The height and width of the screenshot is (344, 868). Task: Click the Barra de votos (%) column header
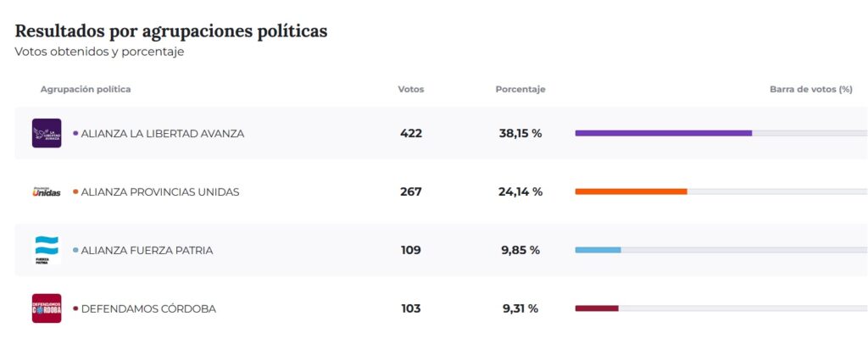(x=810, y=89)
